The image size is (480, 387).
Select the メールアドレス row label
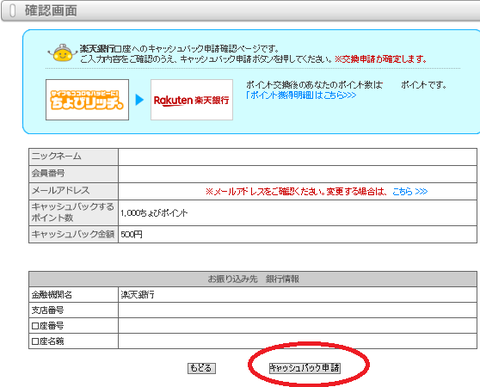(x=61, y=191)
